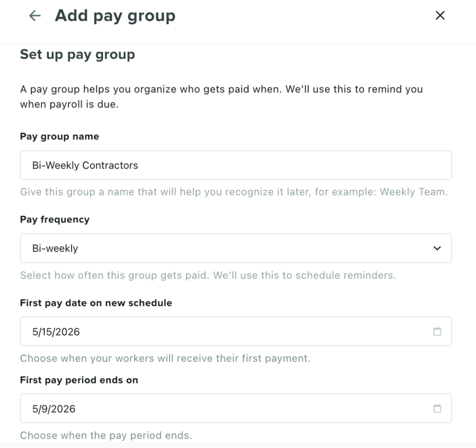
Task: Open the Bi-weekly pay frequency dropdown
Action: pos(236,248)
